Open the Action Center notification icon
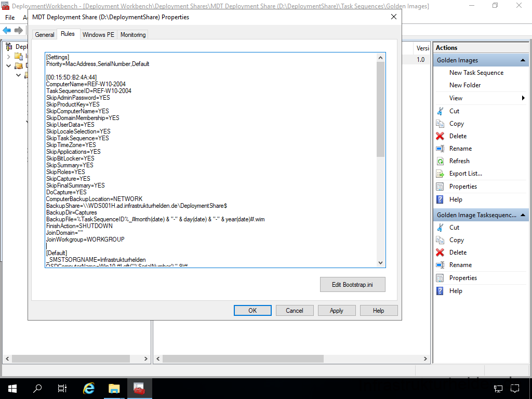532x399 pixels. click(x=515, y=388)
